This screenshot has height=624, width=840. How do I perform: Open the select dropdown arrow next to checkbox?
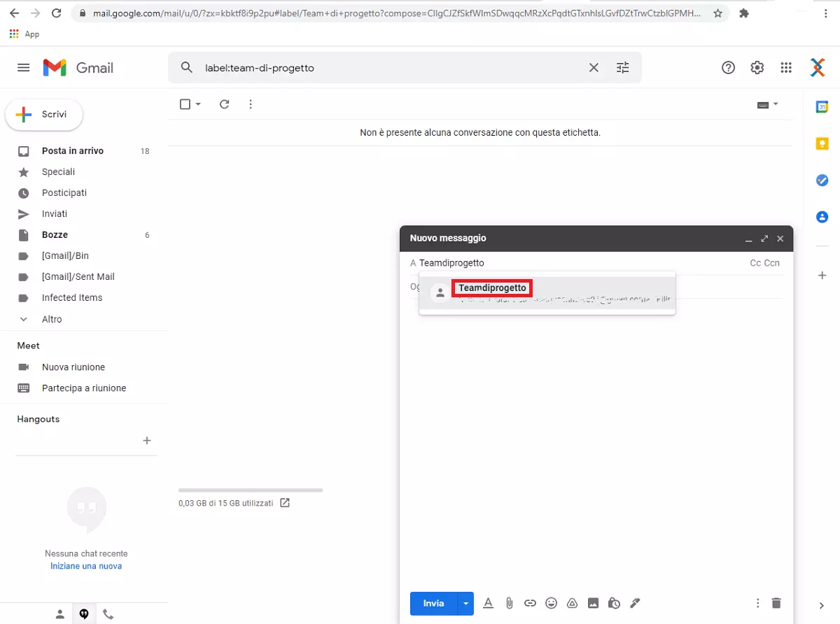tap(198, 104)
